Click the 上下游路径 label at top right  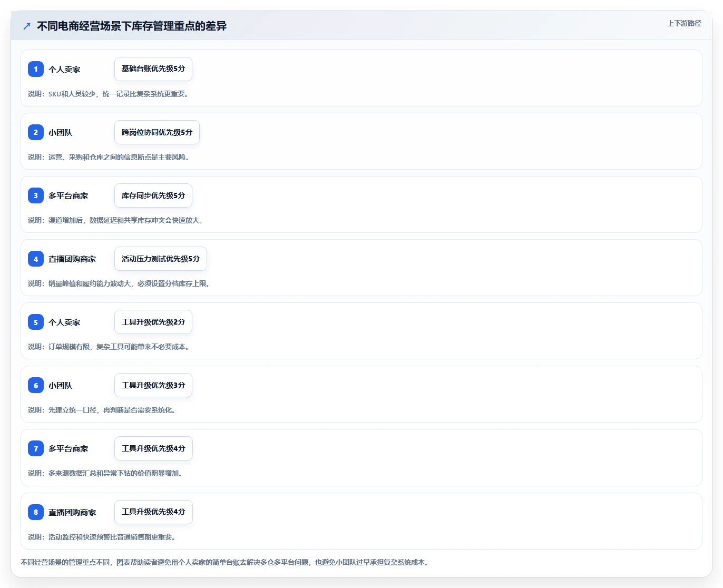(x=684, y=23)
